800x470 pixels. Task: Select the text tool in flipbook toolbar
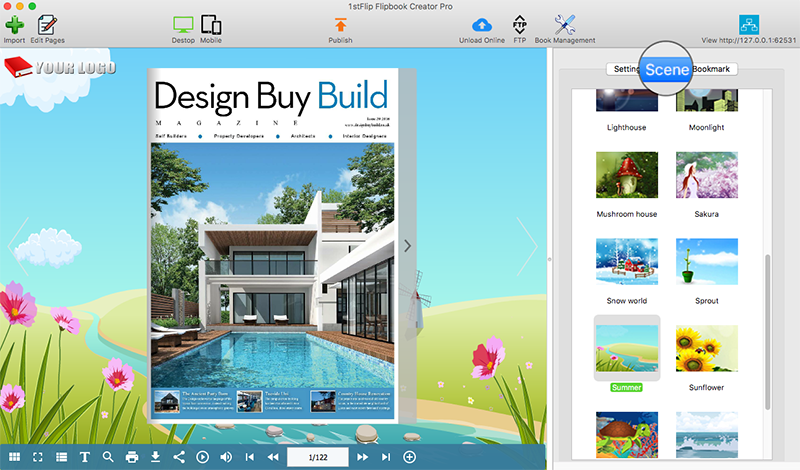[85, 457]
